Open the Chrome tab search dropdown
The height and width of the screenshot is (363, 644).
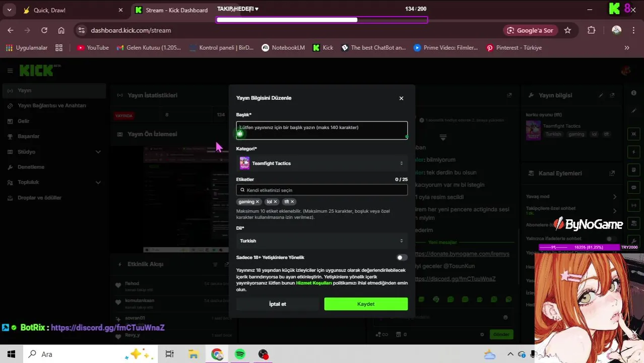click(x=9, y=10)
